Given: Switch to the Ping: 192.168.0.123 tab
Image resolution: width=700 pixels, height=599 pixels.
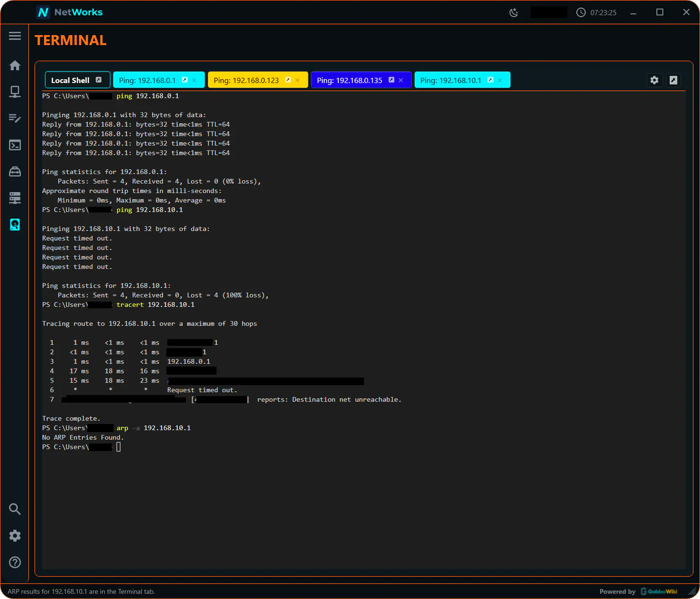Looking at the screenshot, I should point(258,80).
